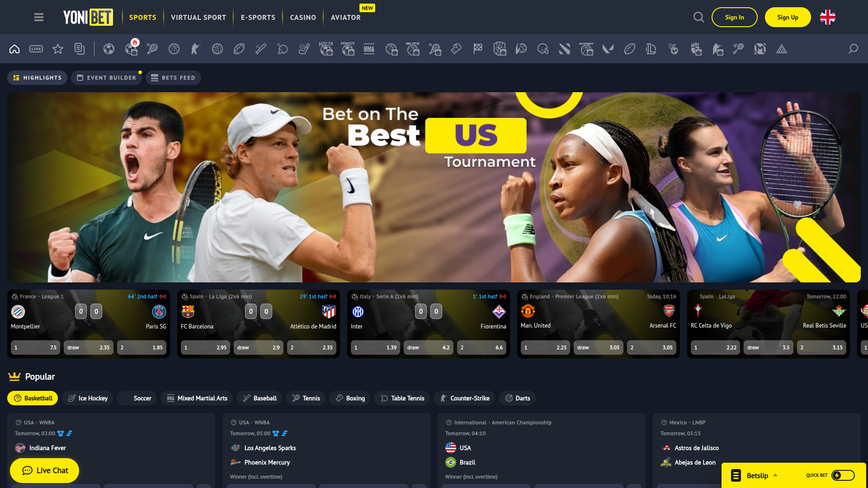Bet on draw for Montpellier vs Paris SG
This screenshot has height=488, width=868.
[89, 347]
